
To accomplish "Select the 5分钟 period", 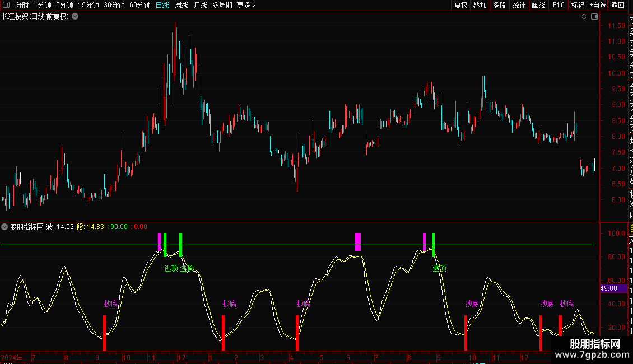I will point(64,5).
